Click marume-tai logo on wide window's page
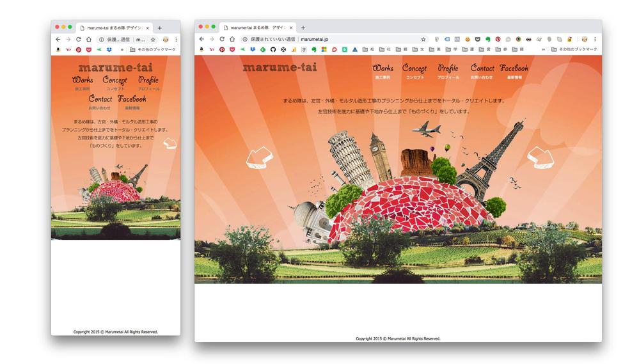Screen dimensions: 639x364 tap(280, 67)
